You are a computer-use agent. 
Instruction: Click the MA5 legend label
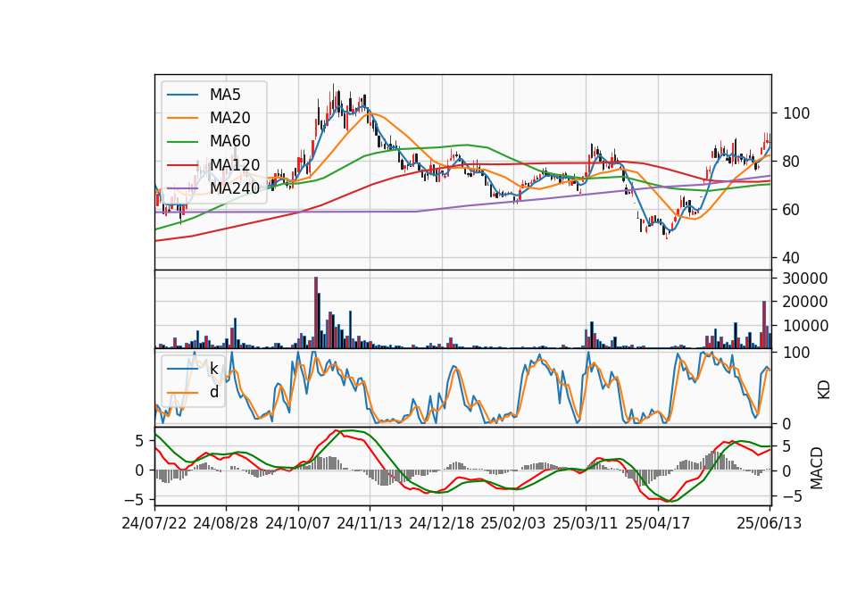coord(225,95)
